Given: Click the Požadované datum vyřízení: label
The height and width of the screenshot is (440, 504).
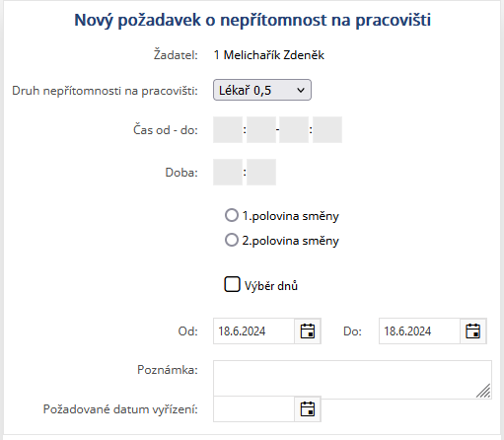Looking at the screenshot, I should pos(120,409).
